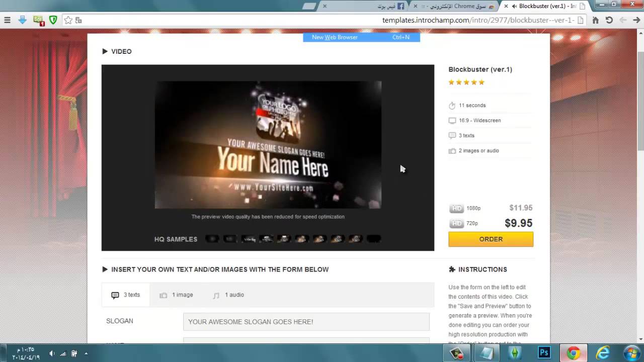This screenshot has width=644, height=362.
Task: Launch Internet Explorer from the taskbar
Action: coord(602,353)
